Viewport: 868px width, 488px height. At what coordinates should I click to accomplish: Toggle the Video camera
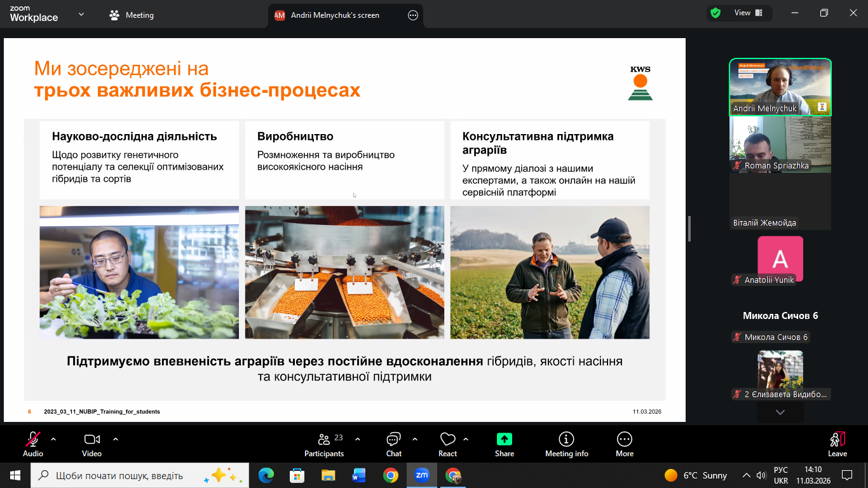click(x=92, y=439)
